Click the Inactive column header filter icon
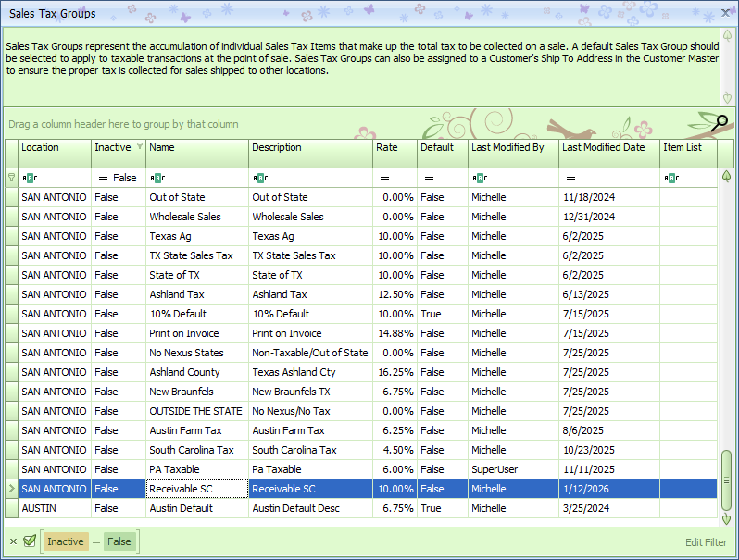This screenshot has width=739, height=560. point(140,147)
